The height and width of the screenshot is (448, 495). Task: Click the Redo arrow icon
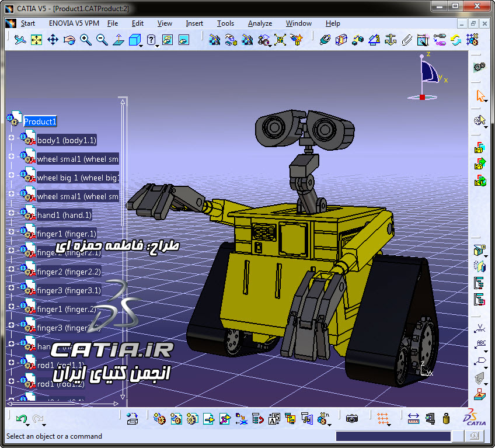pyautogui.click(x=37, y=419)
